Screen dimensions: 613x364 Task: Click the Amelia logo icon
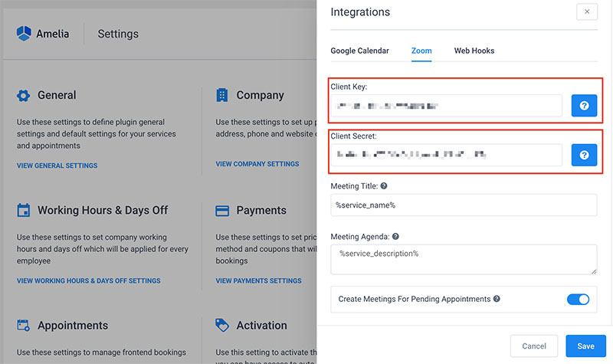point(24,34)
